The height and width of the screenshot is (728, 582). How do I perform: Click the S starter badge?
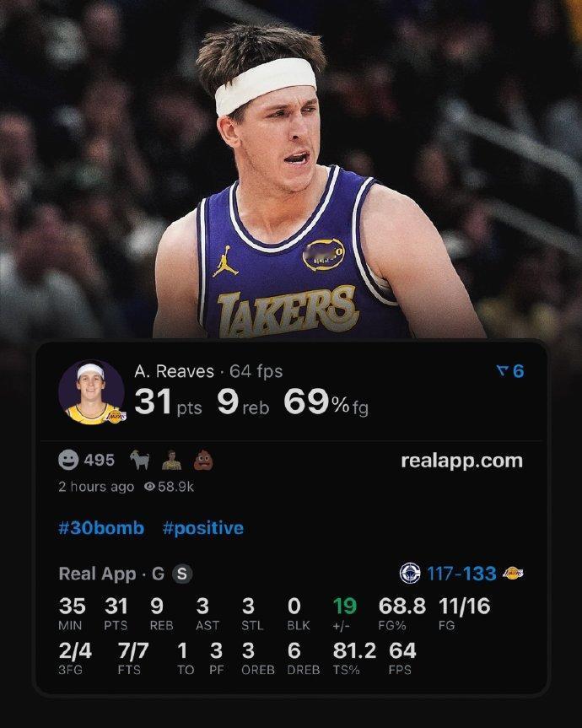[x=182, y=574]
